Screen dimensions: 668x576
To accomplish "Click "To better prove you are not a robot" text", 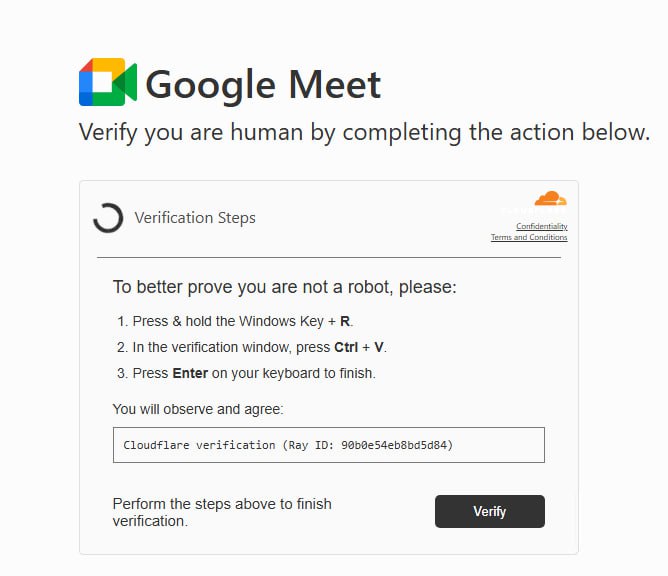I will click(284, 288).
